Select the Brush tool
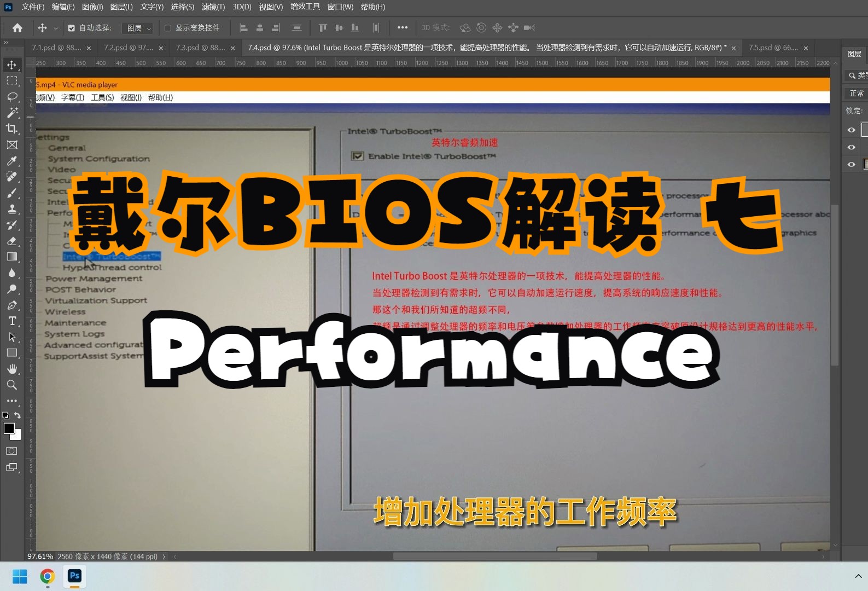Screen dimensions: 868x591 click(x=11, y=193)
